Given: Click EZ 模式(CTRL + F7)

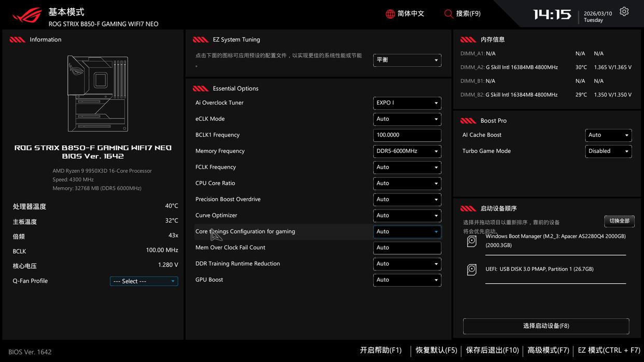Looking at the screenshot, I should click(609, 351).
